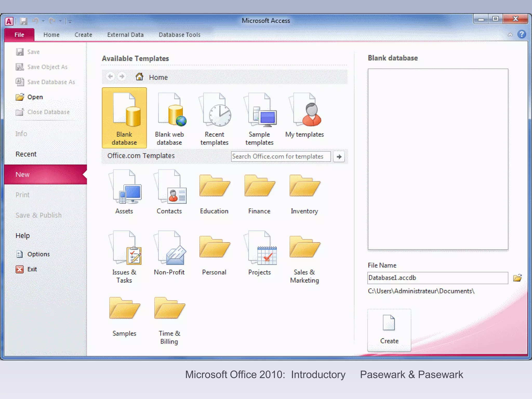Click the Redo icon in Quick Access Toolbar
The height and width of the screenshot is (399, 532).
point(52,21)
